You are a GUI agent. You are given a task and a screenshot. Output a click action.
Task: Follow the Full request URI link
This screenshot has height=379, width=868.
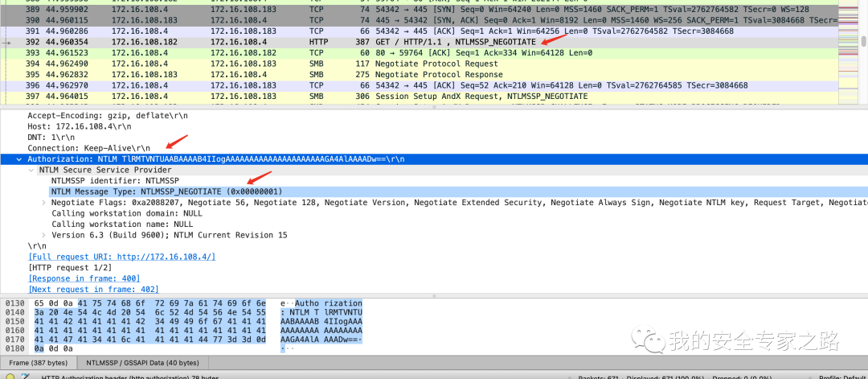122,257
